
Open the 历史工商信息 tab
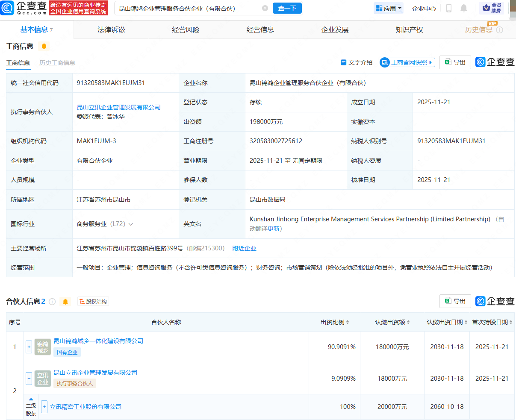(x=57, y=62)
